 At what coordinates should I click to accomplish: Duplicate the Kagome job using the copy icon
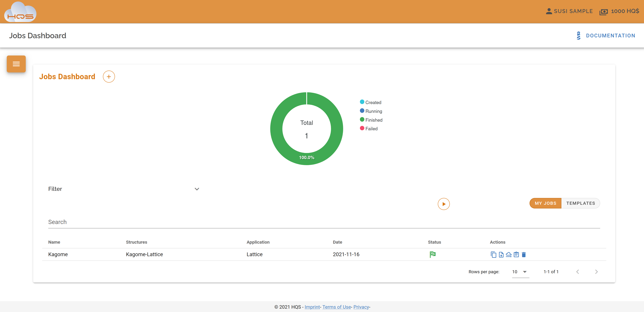click(494, 254)
